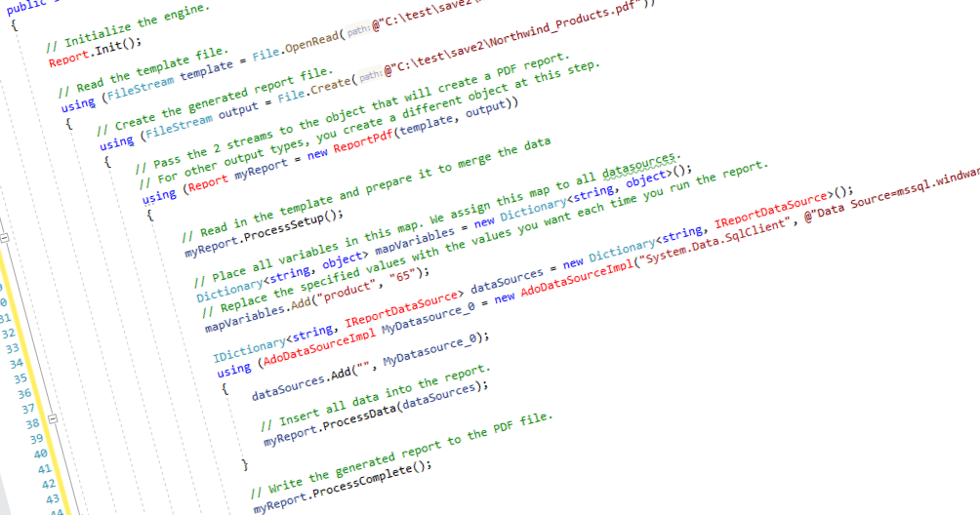Click the path: hint inside File.Create
This screenshot has height=515, width=980.
(x=371, y=75)
